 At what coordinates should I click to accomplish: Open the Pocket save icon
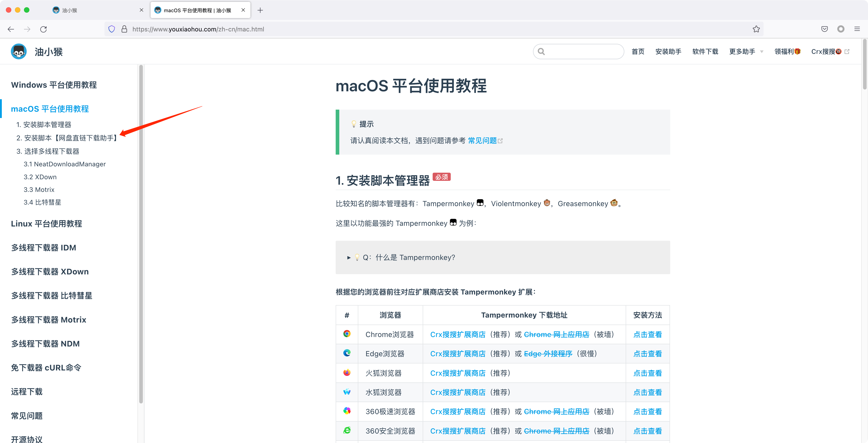tap(825, 29)
